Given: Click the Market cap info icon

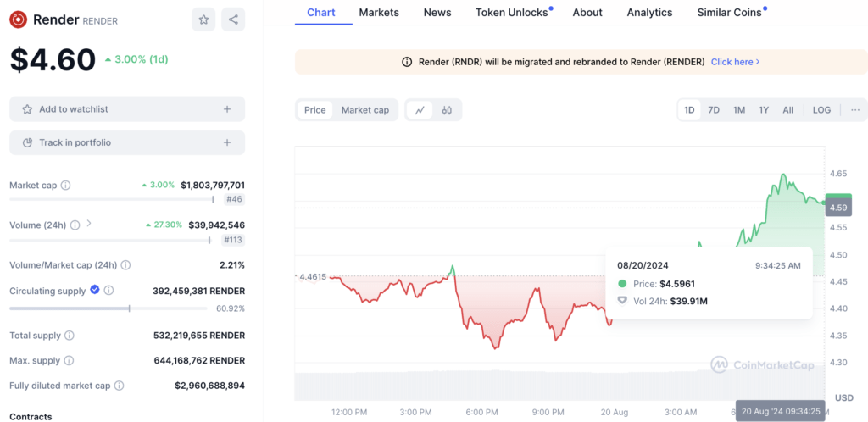Looking at the screenshot, I should point(66,186).
